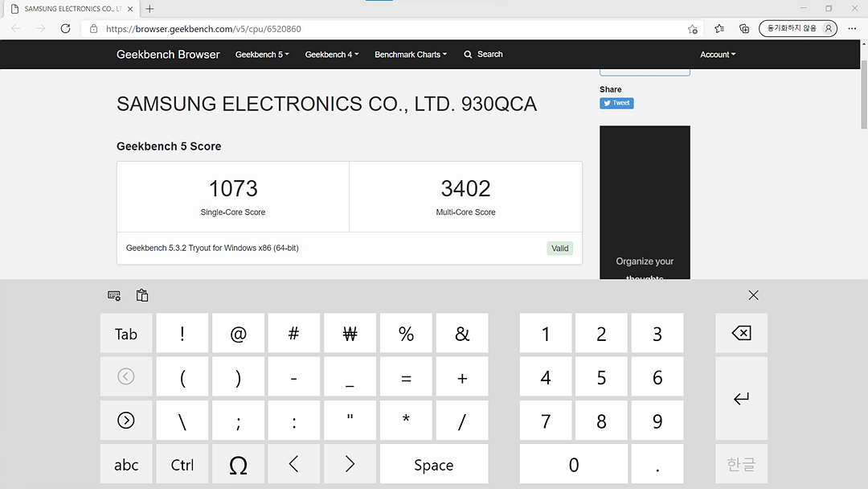This screenshot has width=868, height=489.
Task: Click the Enter return arrow key
Action: [x=741, y=398]
